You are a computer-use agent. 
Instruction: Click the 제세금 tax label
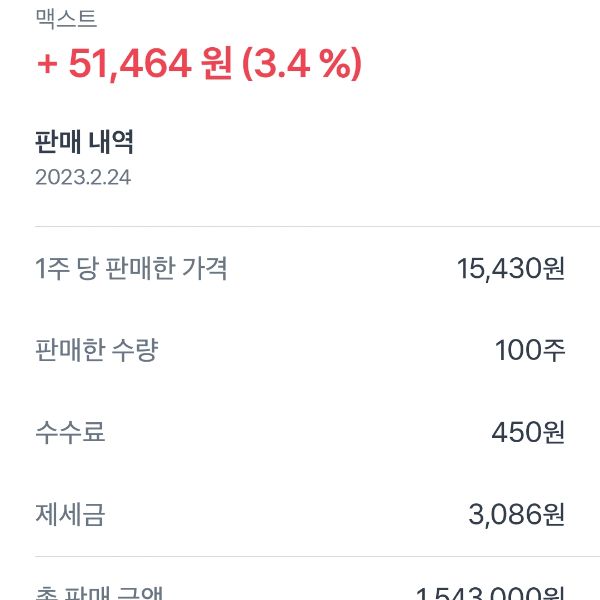pos(70,514)
